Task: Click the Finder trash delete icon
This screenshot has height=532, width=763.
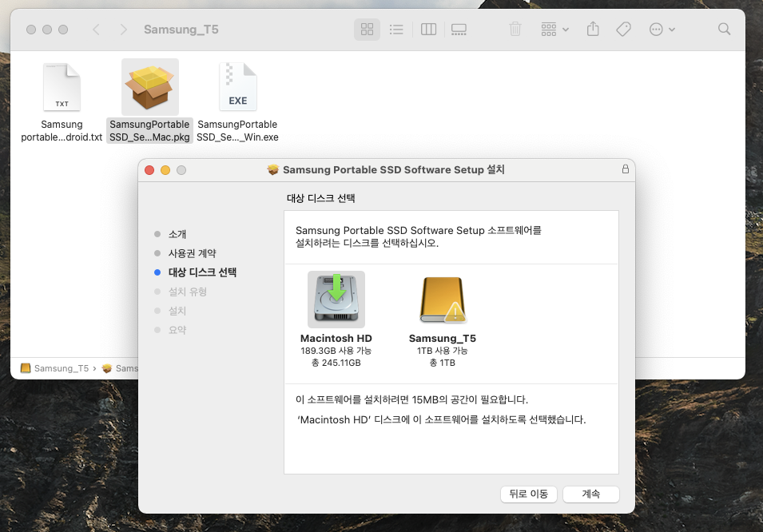Action: pos(515,30)
